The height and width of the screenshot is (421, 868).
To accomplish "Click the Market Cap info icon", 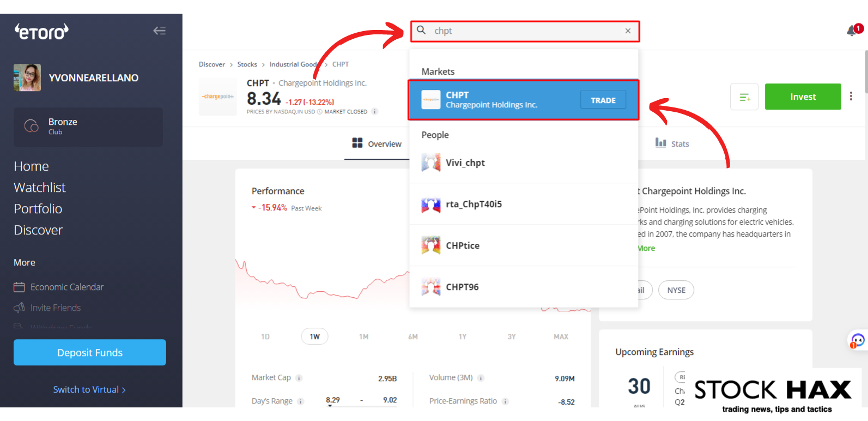I will (299, 378).
